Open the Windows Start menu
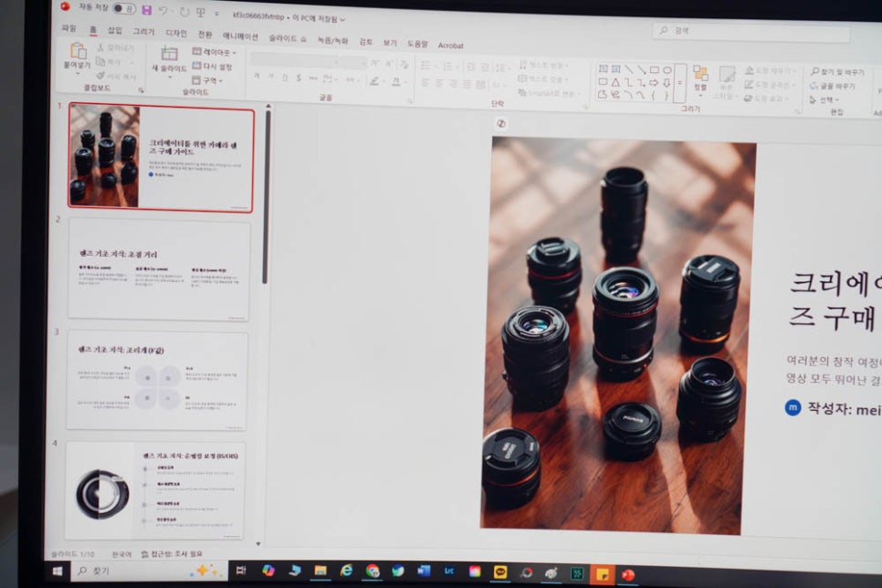This screenshot has width=882, height=588. coord(57,572)
